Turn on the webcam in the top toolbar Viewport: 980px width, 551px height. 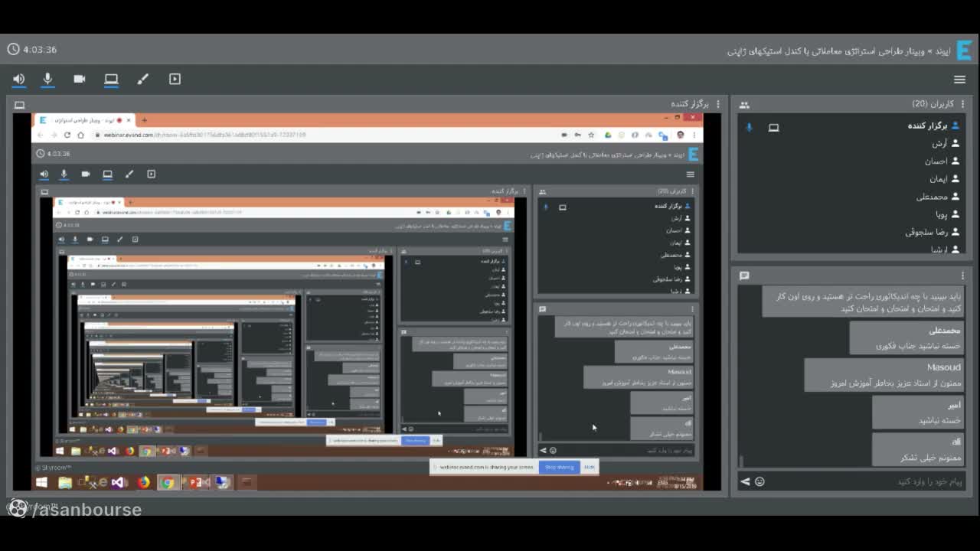(x=79, y=79)
